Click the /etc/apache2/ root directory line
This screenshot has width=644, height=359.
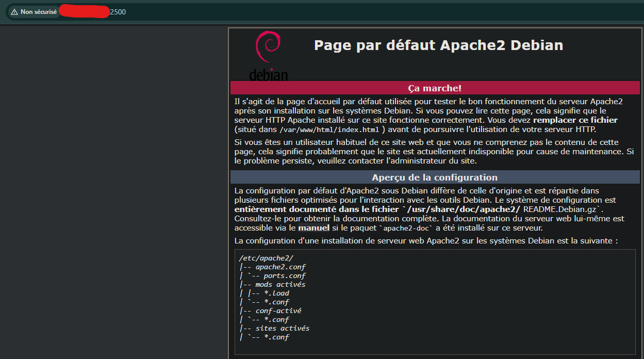266,258
